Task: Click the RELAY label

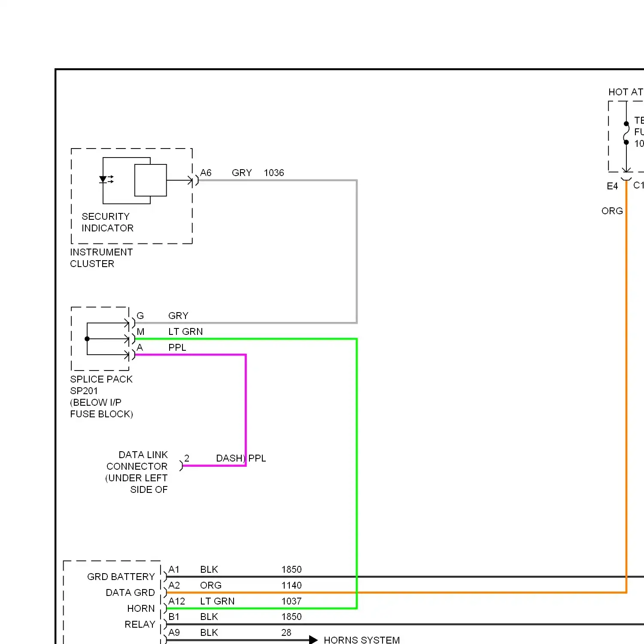Action: [140, 624]
